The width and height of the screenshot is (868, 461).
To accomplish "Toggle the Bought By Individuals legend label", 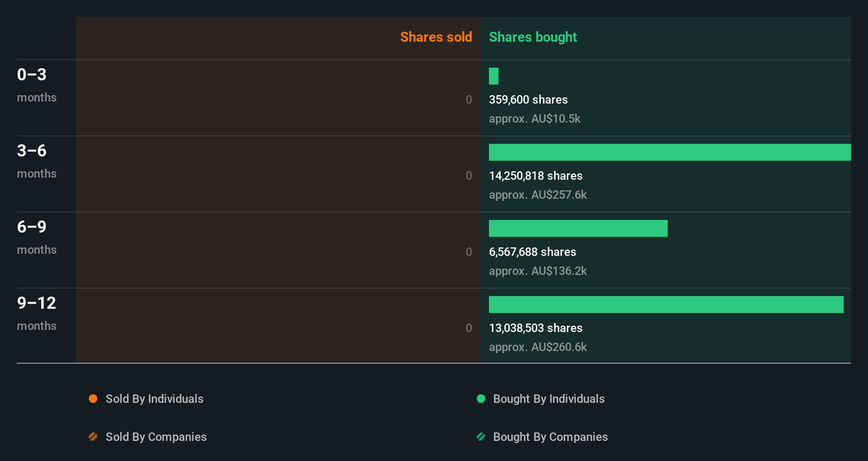I will (x=549, y=399).
